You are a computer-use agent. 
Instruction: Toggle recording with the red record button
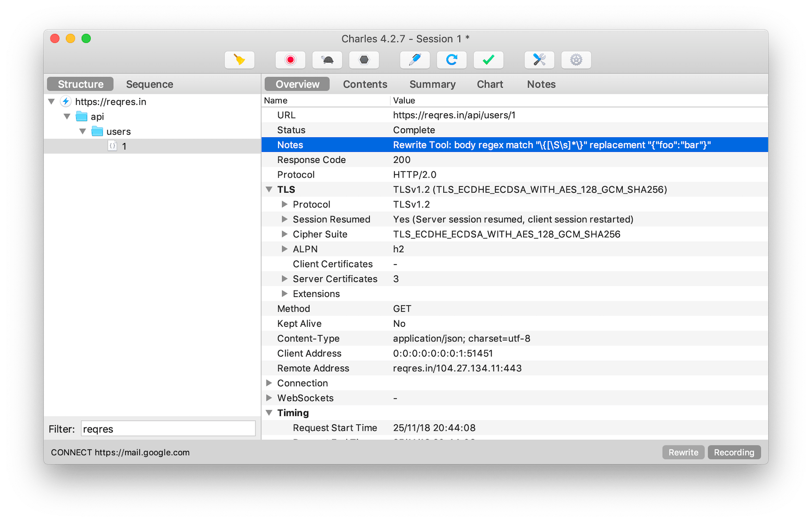pos(290,60)
